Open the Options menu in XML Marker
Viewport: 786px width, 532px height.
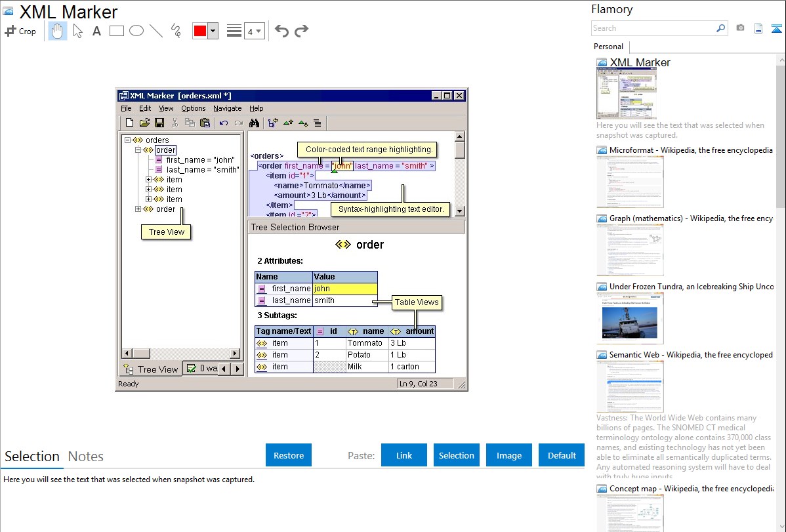(x=194, y=108)
